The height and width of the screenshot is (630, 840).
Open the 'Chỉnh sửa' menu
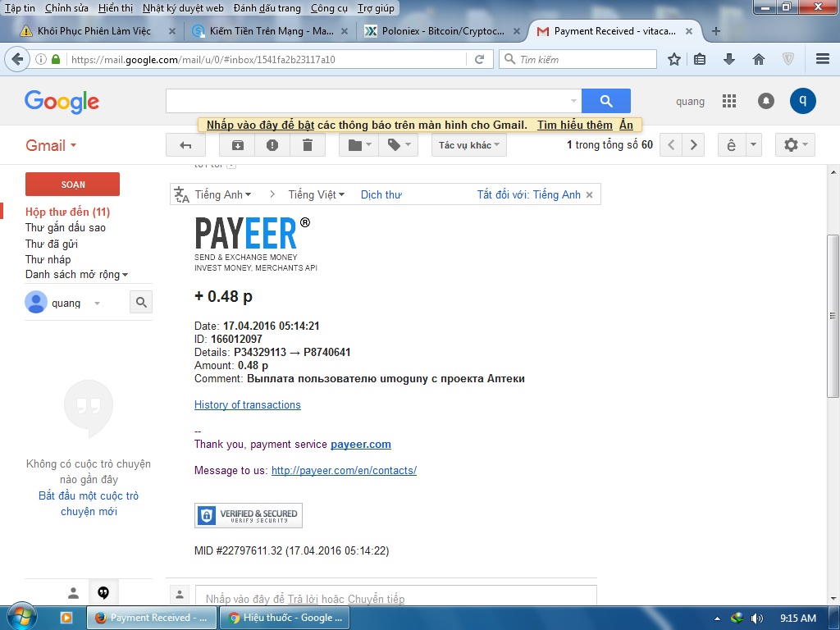tap(67, 8)
